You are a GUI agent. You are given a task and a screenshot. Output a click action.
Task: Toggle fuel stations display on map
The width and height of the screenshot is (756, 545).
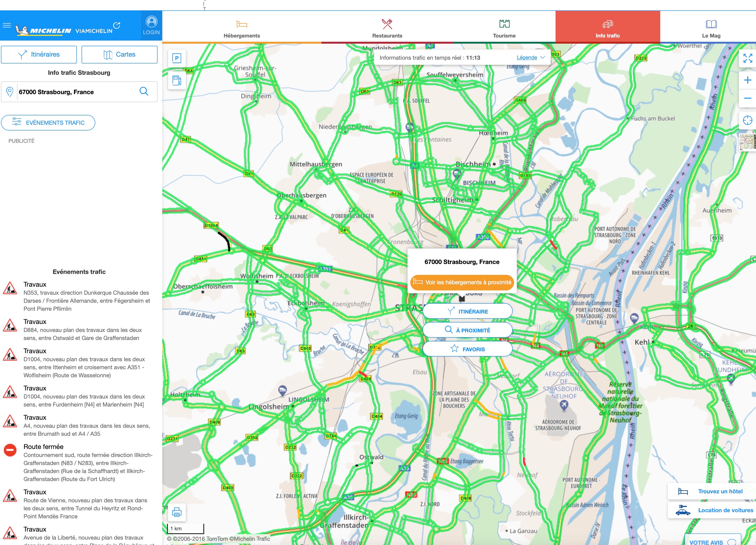(x=177, y=80)
